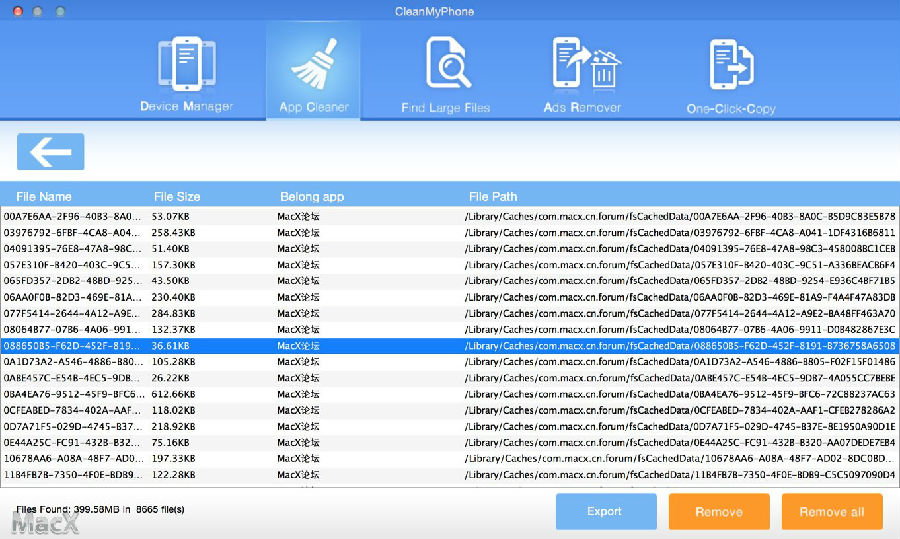Click the Device Manager tab label
Viewport: 900px width, 539px height.
pos(186,107)
